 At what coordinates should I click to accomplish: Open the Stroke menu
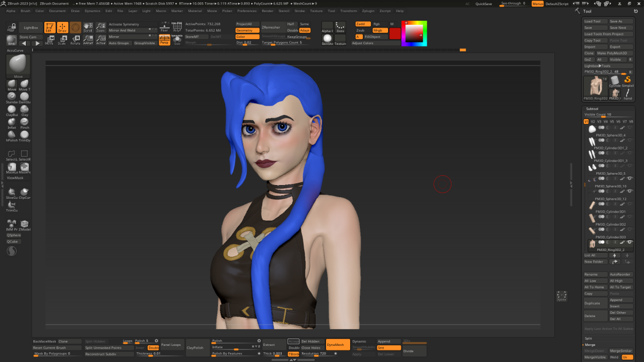coord(300,11)
